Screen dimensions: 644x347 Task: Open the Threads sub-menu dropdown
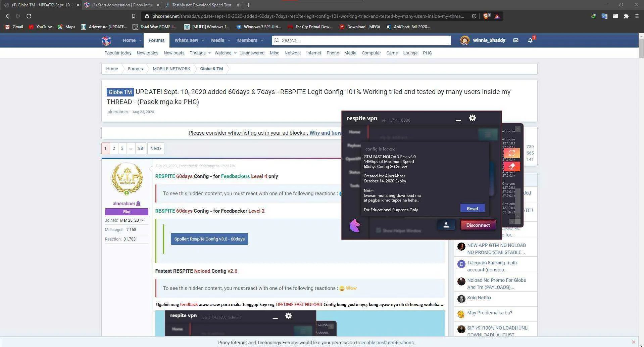[209, 53]
